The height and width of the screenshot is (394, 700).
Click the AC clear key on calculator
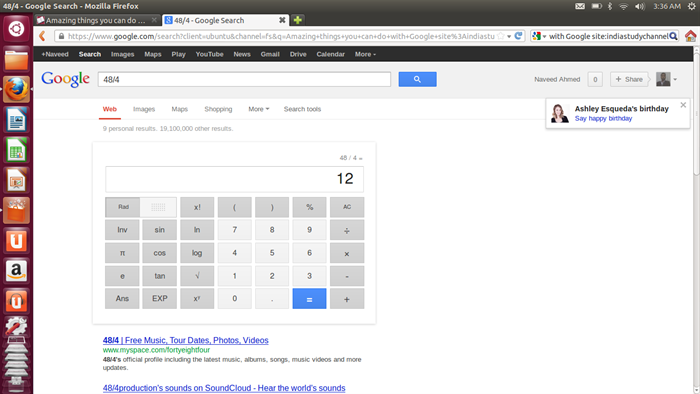[347, 207]
